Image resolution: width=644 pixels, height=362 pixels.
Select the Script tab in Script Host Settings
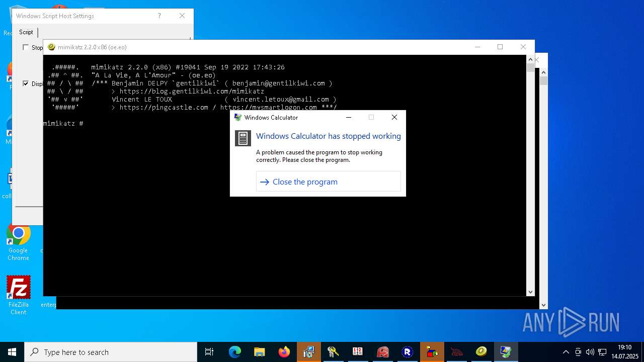pyautogui.click(x=26, y=32)
